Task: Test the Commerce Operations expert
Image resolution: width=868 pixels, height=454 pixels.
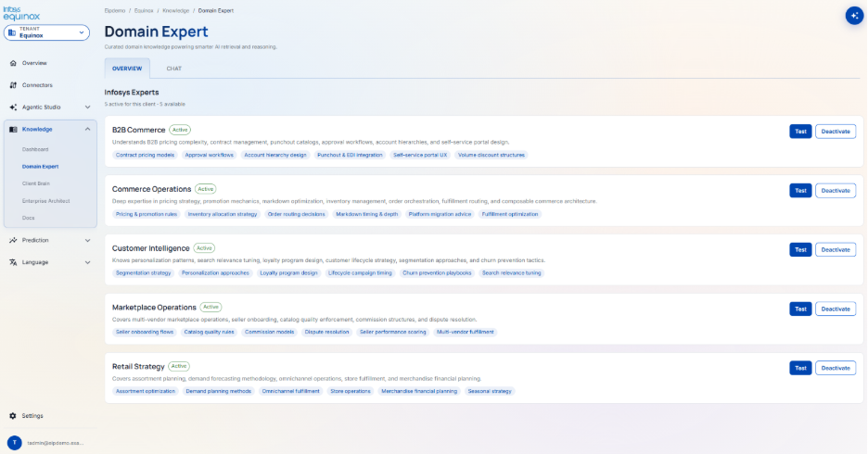Action: click(800, 191)
